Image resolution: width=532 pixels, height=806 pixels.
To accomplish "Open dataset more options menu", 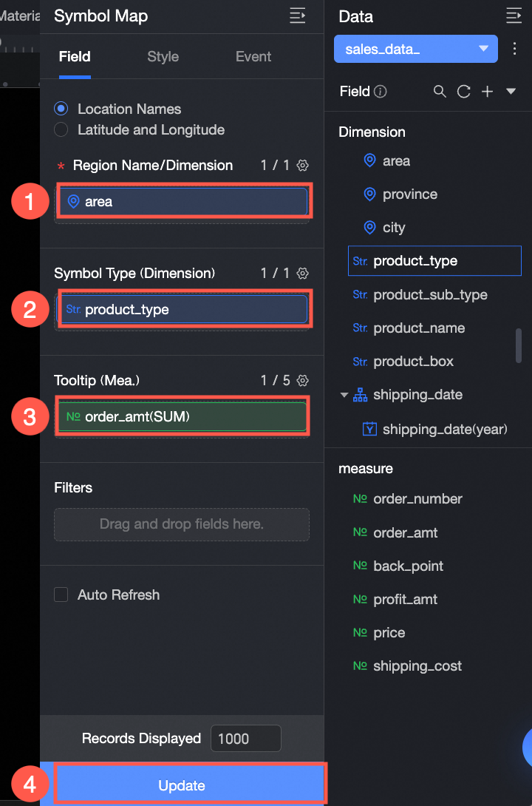I will point(515,49).
